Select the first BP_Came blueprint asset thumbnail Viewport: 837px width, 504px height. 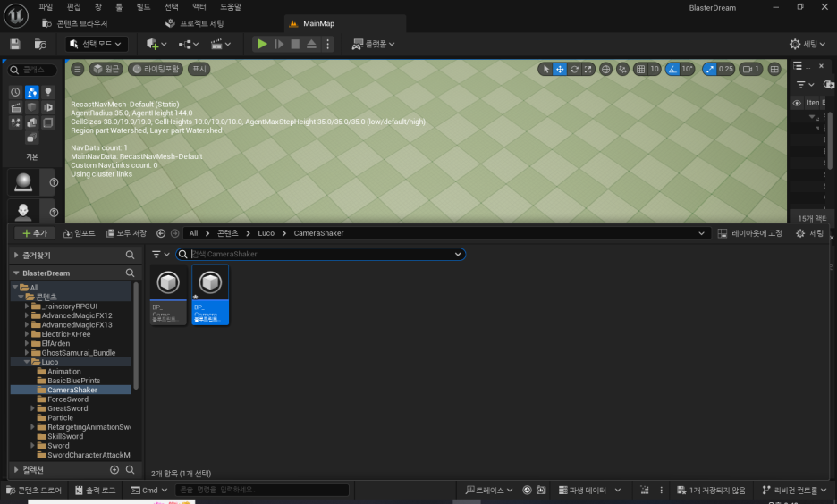click(x=168, y=294)
